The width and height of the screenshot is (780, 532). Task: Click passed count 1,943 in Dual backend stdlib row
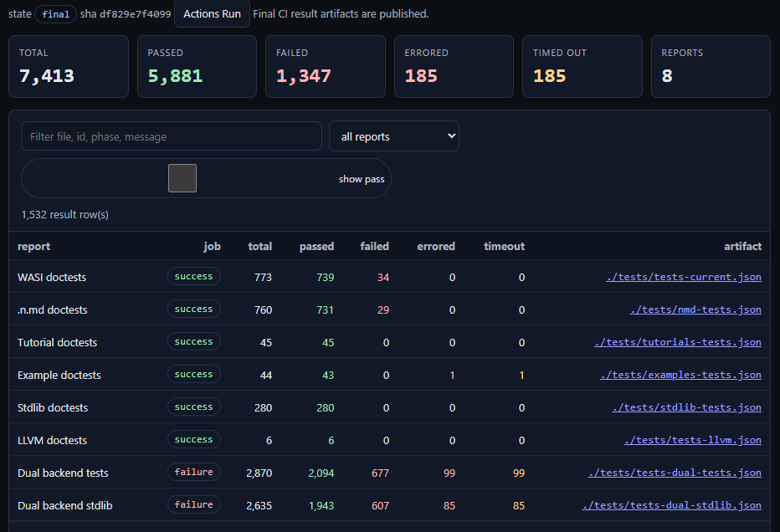321,506
